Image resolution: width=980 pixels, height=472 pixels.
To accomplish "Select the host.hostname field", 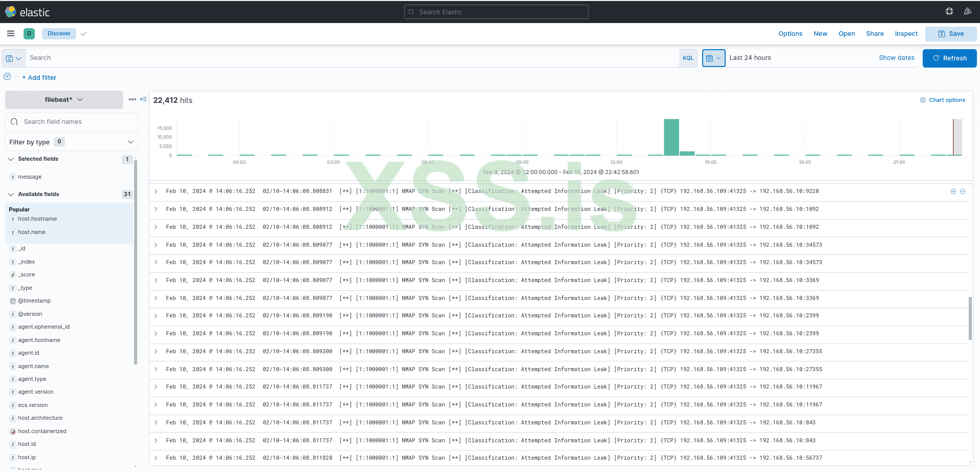I will click(37, 219).
